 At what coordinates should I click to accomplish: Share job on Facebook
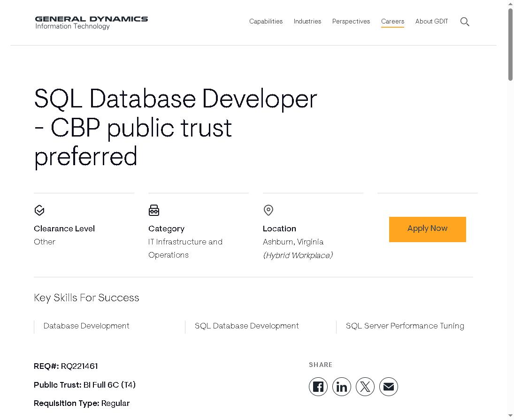[318, 387]
